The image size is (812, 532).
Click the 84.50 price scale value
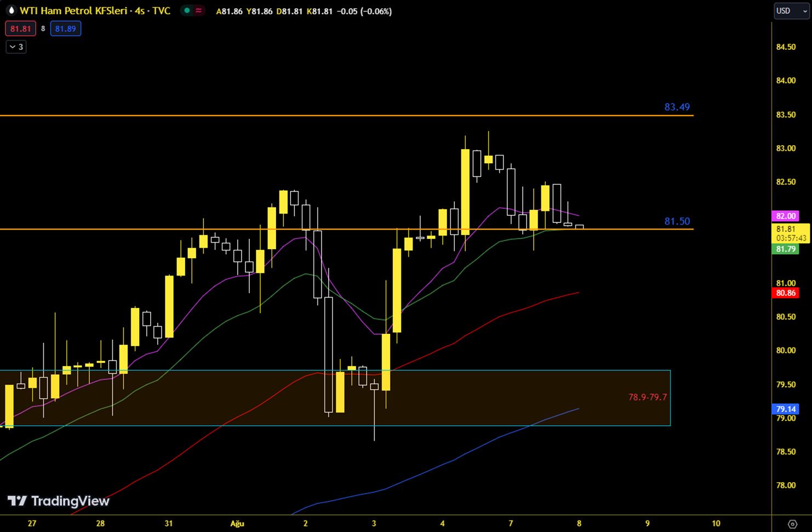(x=786, y=47)
